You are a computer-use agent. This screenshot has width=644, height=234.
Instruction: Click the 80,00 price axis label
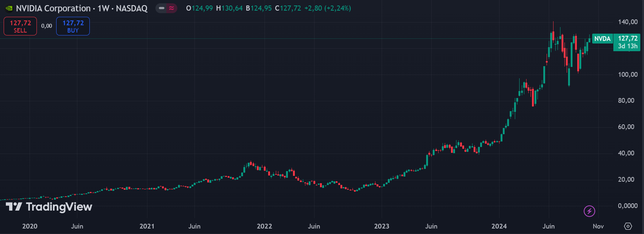click(626, 101)
